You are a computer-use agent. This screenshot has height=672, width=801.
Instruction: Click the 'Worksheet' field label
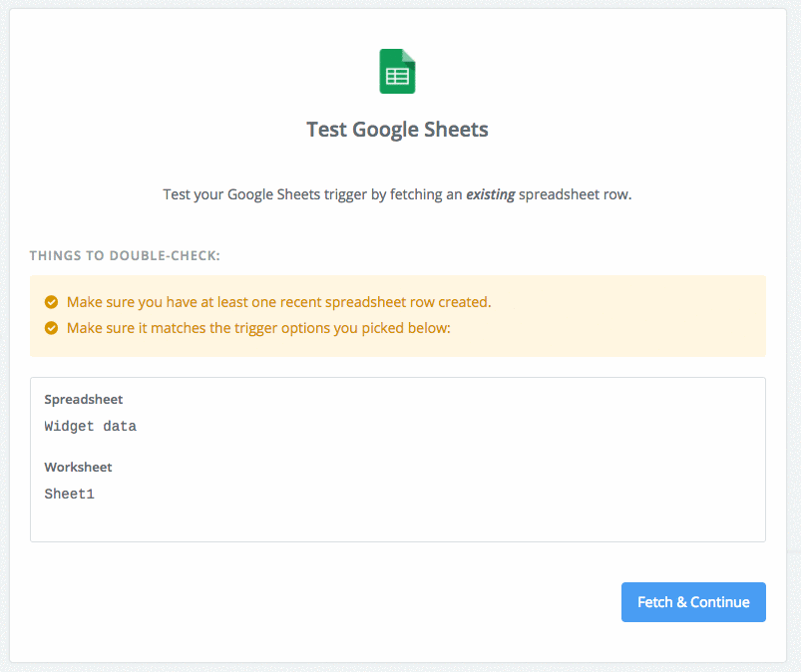(x=78, y=468)
